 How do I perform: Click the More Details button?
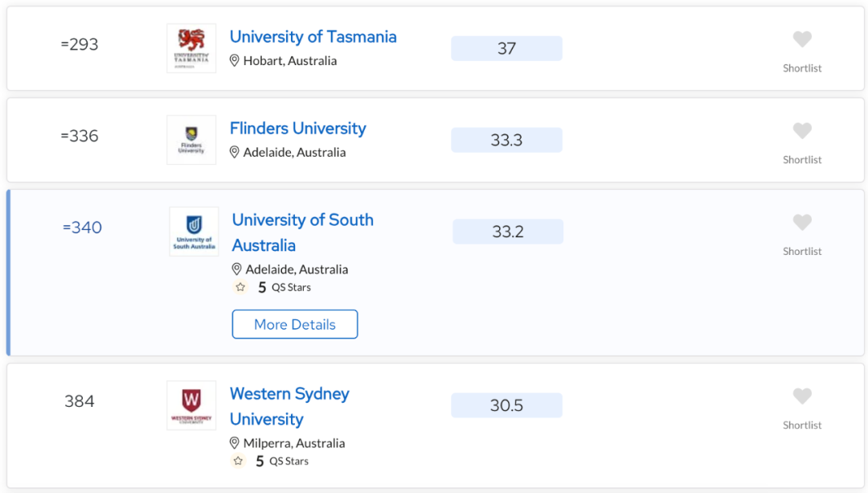click(x=295, y=324)
